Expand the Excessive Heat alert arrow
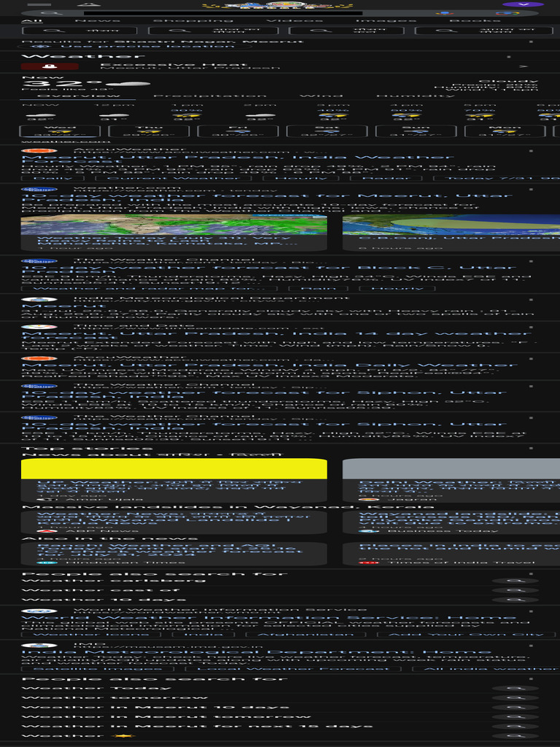Viewport: 560px width, 747px height. (524, 66)
